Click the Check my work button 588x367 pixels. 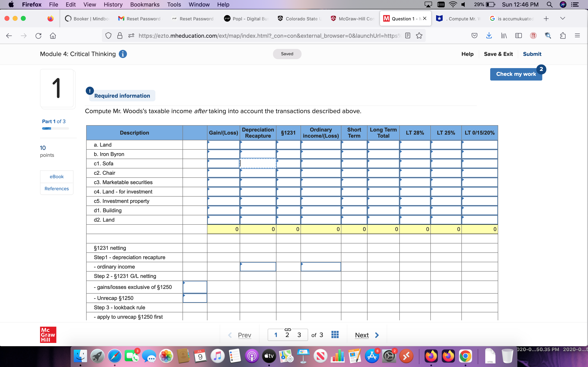pyautogui.click(x=516, y=74)
